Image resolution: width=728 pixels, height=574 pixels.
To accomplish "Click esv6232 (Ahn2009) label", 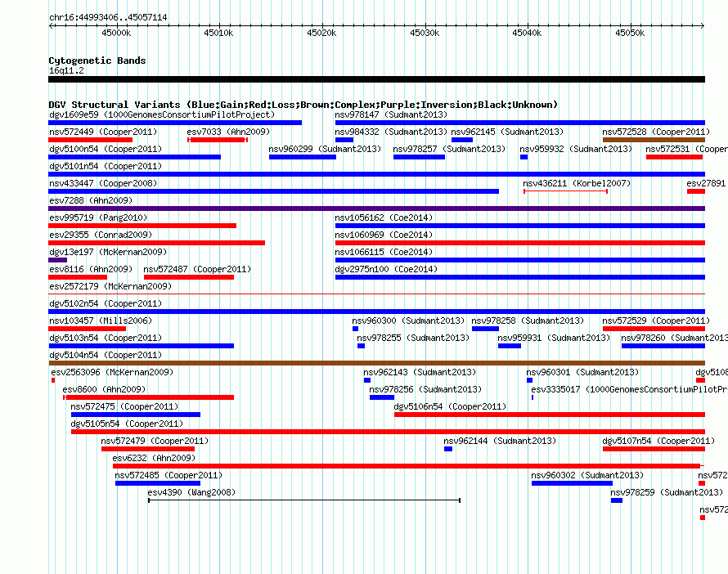I will point(154,458).
